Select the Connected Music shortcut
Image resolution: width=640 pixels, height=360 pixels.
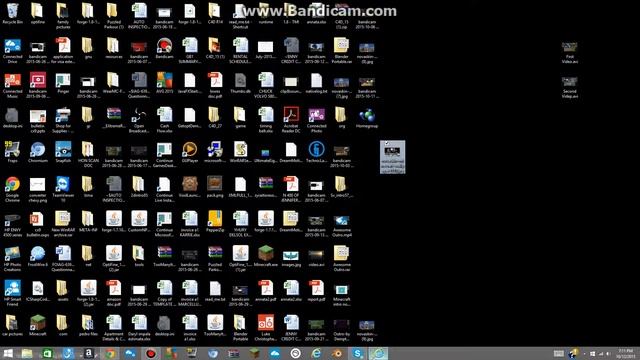click(x=13, y=85)
